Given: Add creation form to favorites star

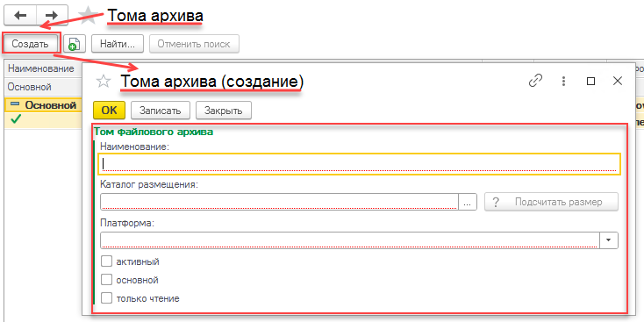Looking at the screenshot, I should (104, 82).
